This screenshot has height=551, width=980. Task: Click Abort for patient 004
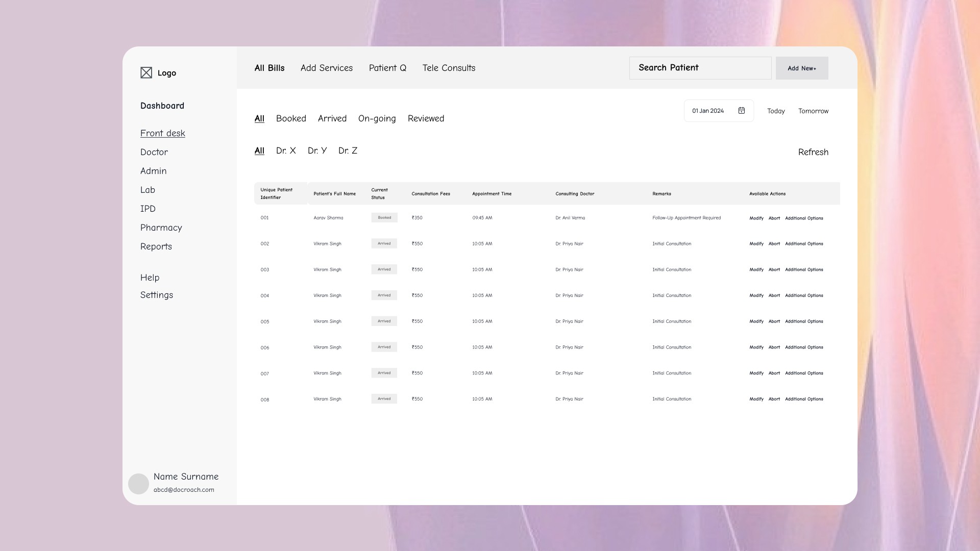coord(774,295)
